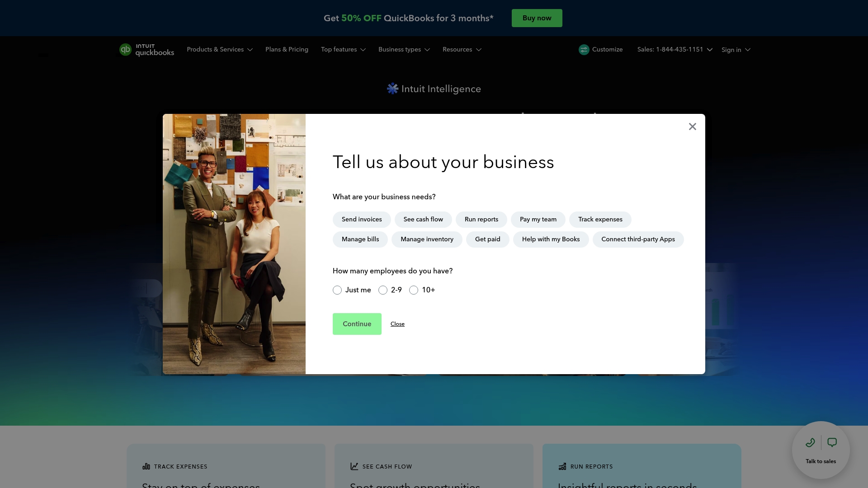This screenshot has width=868, height=488.
Task: Click the Customize icon in the top navigation
Action: pyautogui.click(x=584, y=50)
